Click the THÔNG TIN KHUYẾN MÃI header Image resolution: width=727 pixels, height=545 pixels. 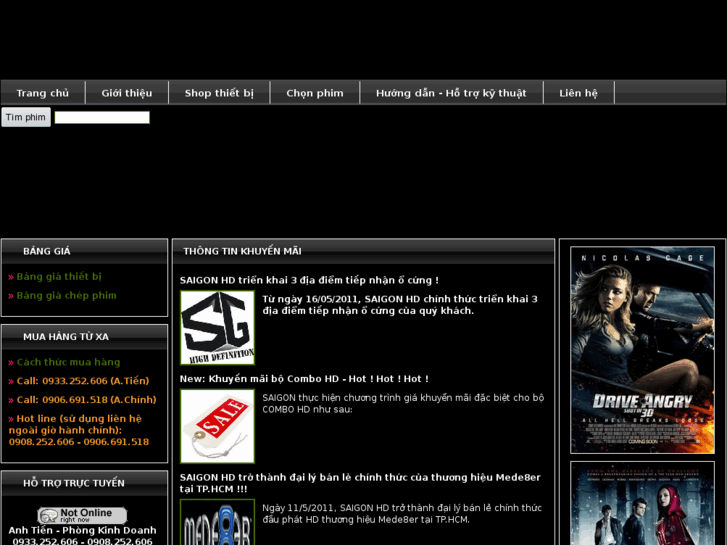[364, 251]
